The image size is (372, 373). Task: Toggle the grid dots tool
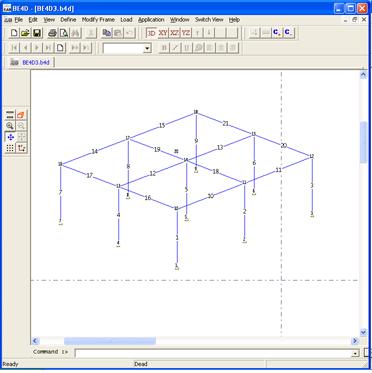(10, 148)
